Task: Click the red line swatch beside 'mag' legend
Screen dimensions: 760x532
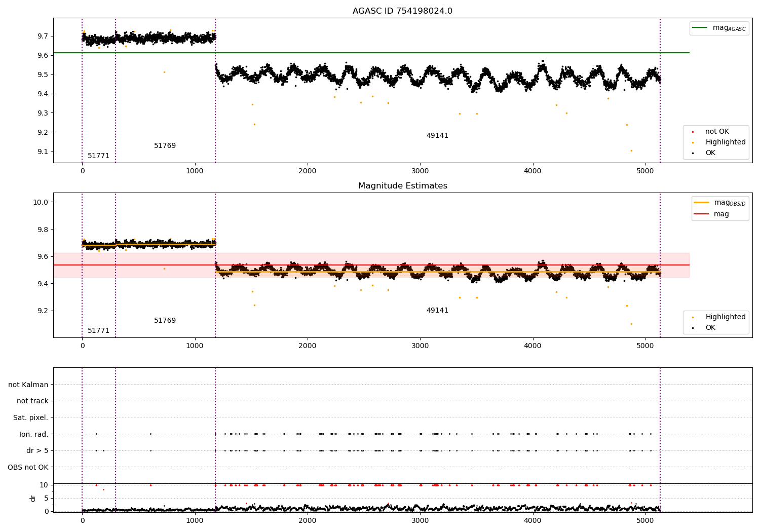Action: click(701, 214)
